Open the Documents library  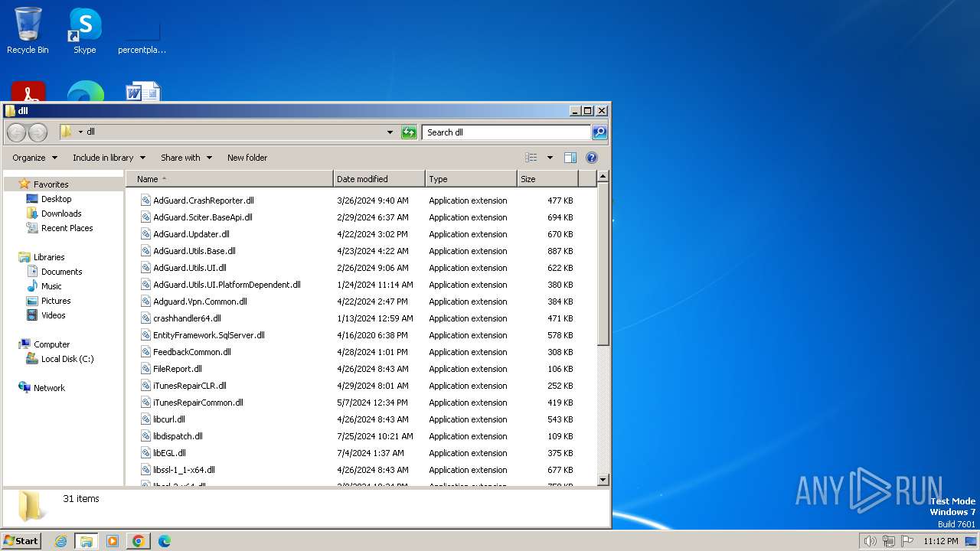pos(61,272)
